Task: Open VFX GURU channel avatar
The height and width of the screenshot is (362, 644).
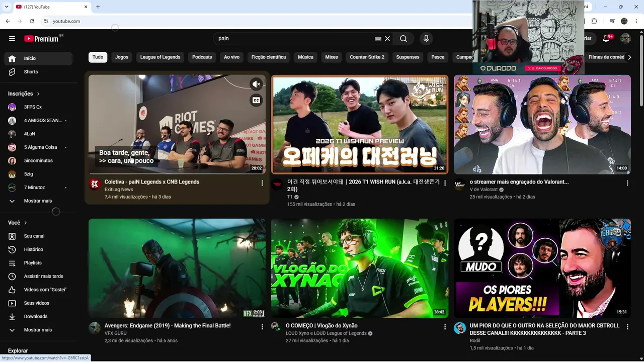Action: 95,328
